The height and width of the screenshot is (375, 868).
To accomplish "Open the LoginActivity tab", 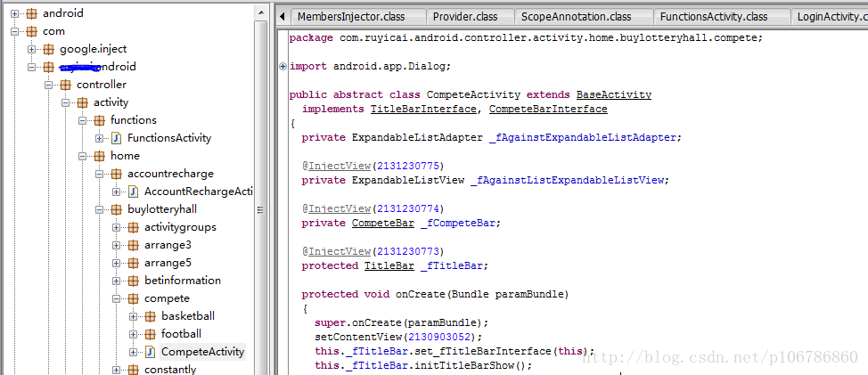I will point(830,17).
